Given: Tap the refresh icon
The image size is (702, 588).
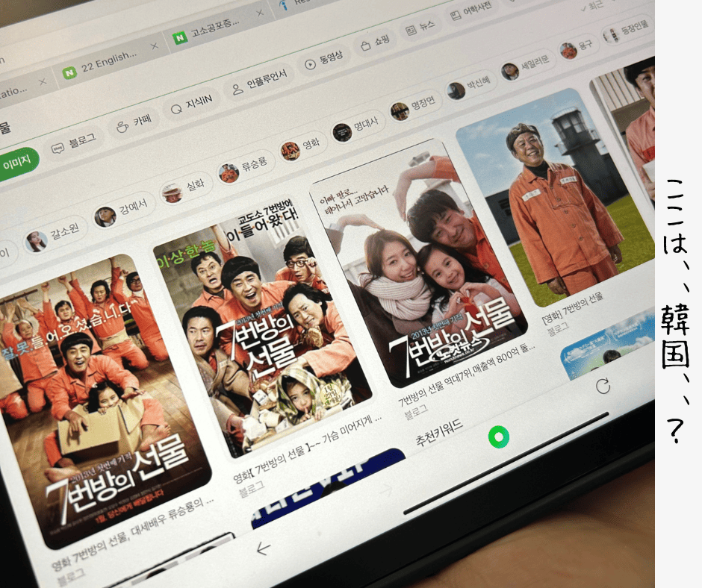Looking at the screenshot, I should click(x=603, y=386).
